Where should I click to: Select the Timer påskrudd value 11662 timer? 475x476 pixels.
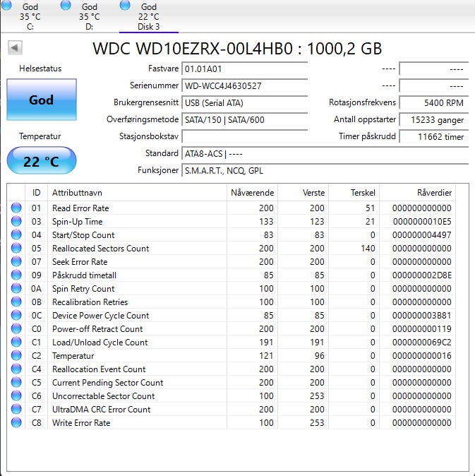pos(434,136)
